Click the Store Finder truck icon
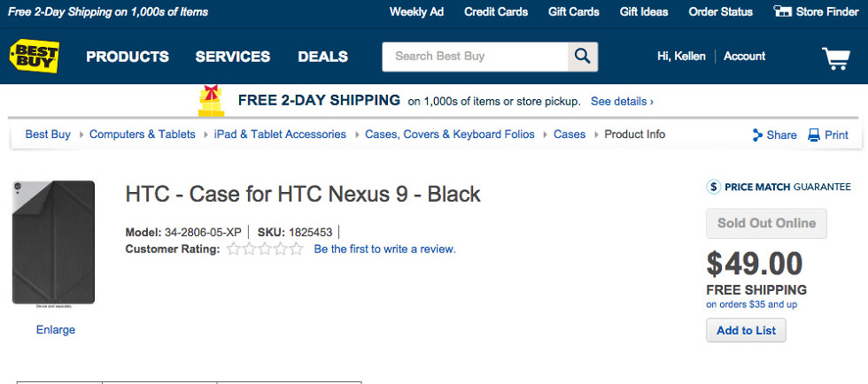 (x=782, y=12)
